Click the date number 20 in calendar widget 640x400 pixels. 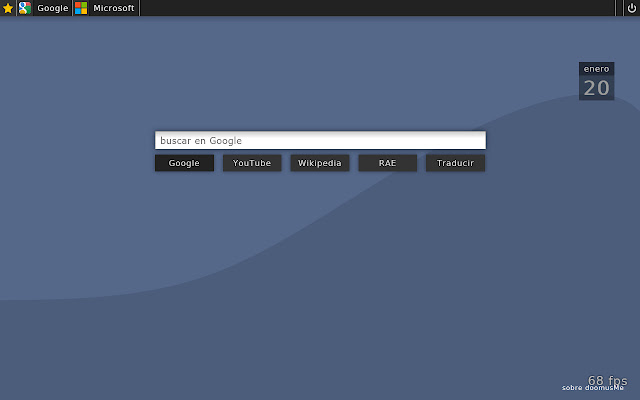coord(596,88)
